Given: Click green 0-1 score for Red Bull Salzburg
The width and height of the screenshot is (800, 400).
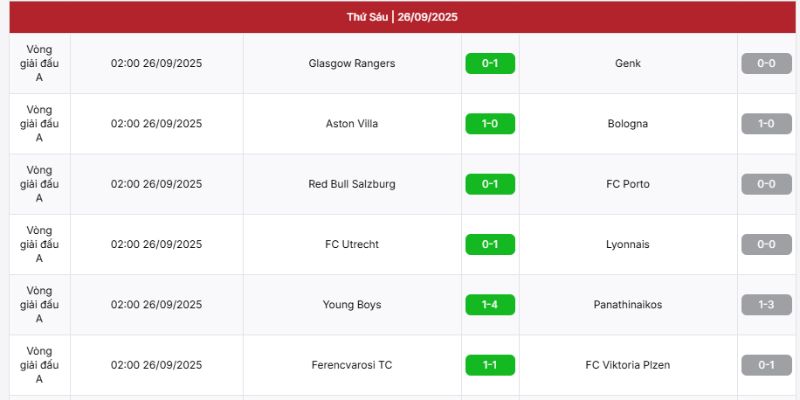Looking at the screenshot, I should click(x=490, y=184).
